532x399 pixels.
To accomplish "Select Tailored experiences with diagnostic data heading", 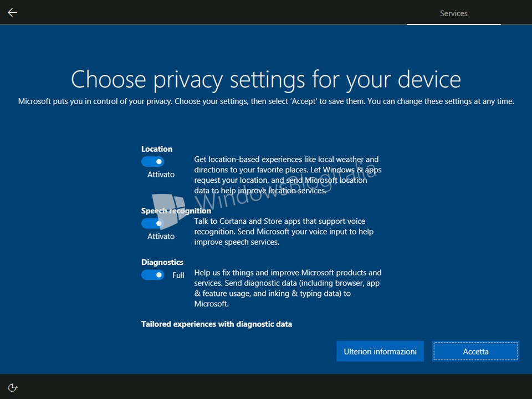I will 217,324.
